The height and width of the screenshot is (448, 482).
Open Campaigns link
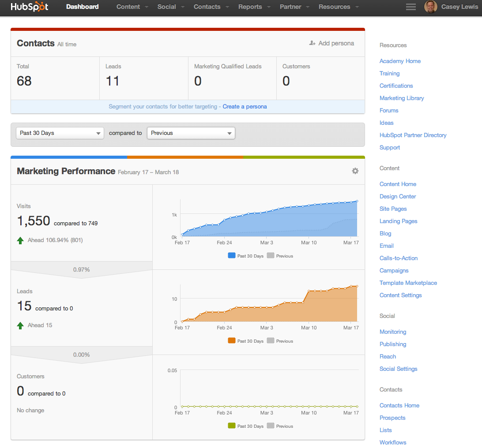(394, 270)
